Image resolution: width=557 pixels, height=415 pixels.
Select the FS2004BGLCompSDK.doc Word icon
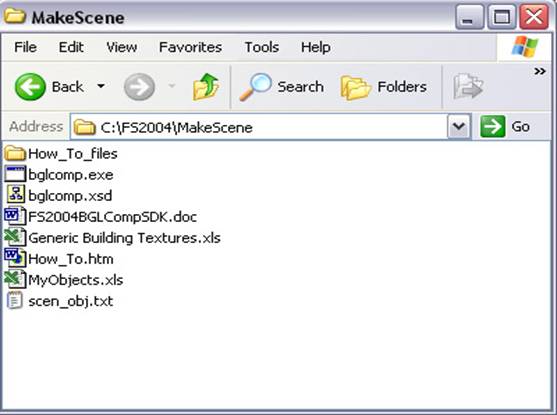(15, 216)
